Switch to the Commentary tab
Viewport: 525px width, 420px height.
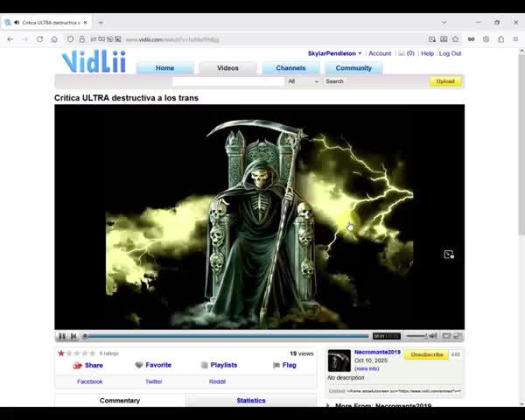[x=120, y=400]
